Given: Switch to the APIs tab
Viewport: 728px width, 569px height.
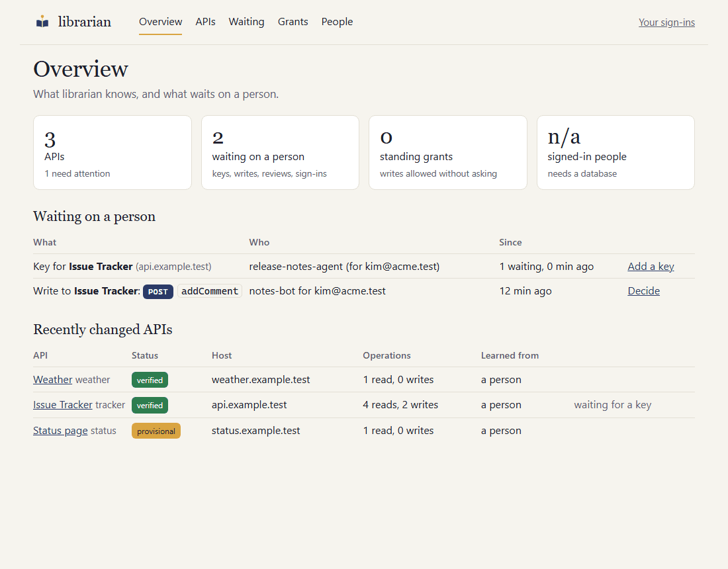Looking at the screenshot, I should 205,22.
